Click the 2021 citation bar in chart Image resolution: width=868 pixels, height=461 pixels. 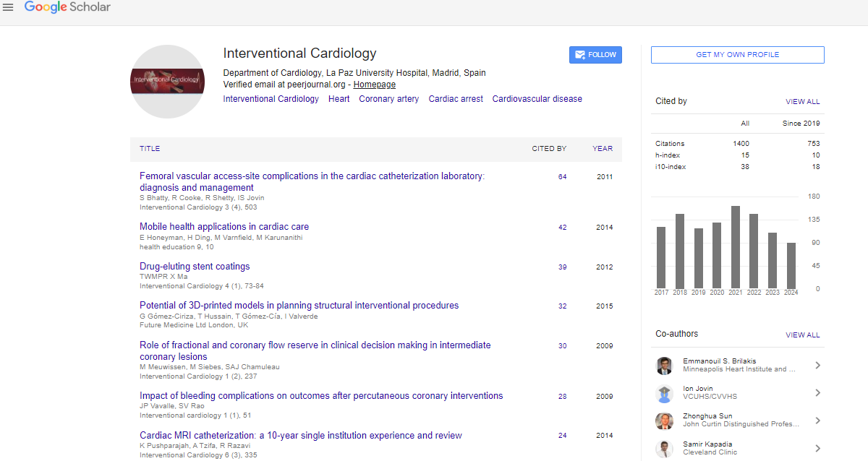(x=736, y=247)
